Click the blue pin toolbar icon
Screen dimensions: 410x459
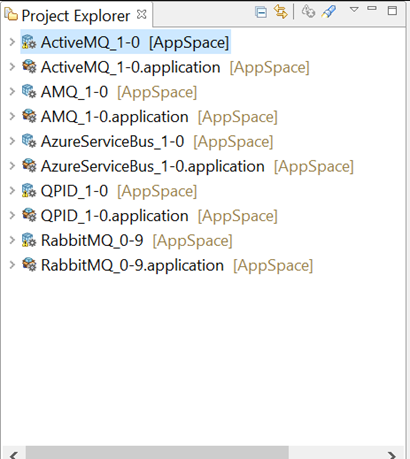[x=329, y=12]
